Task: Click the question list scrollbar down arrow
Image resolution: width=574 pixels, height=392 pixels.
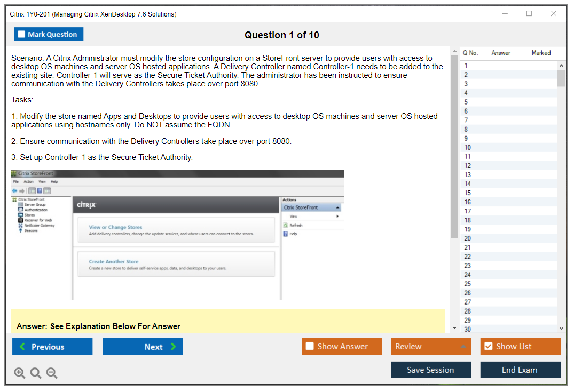Action: click(561, 329)
